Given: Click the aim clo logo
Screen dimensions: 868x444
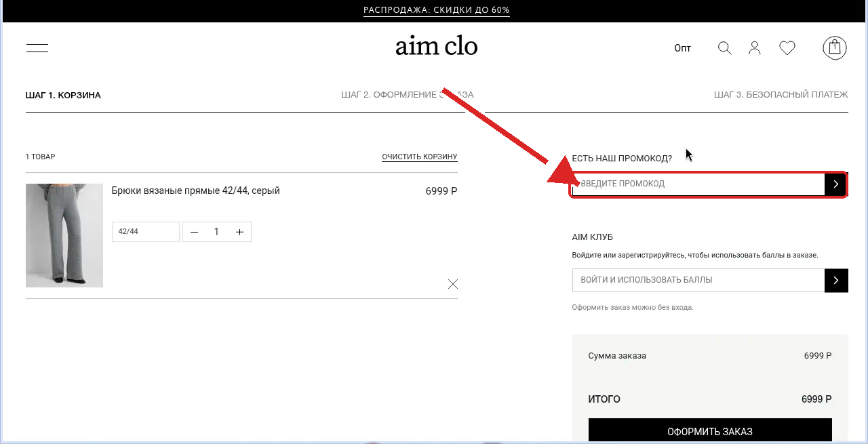Looking at the screenshot, I should click(437, 46).
